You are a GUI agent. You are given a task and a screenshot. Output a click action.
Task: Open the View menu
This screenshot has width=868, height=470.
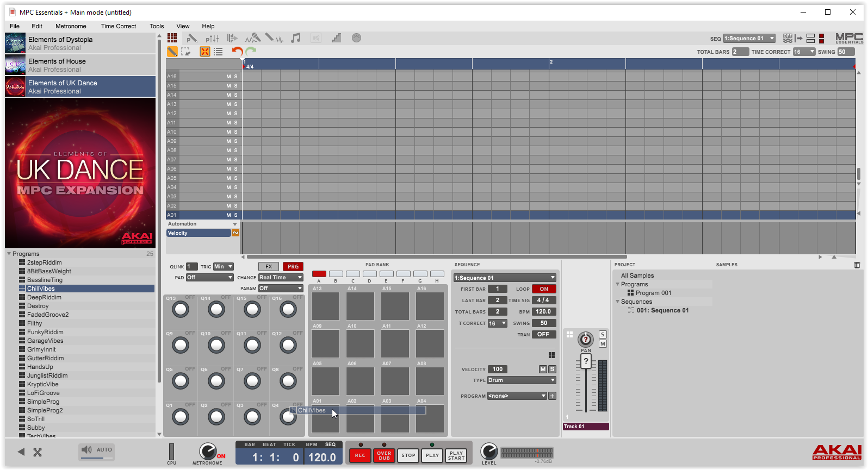pyautogui.click(x=183, y=26)
